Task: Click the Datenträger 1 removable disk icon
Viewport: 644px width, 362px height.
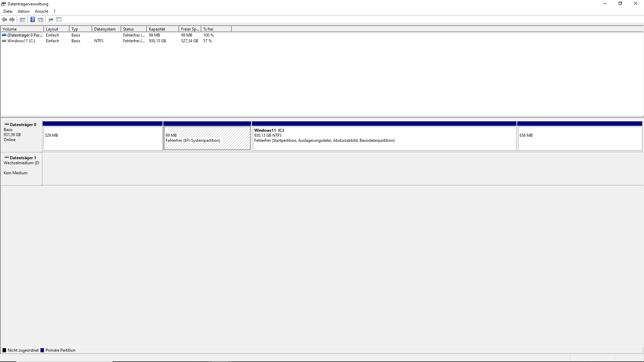Action: click(7, 158)
